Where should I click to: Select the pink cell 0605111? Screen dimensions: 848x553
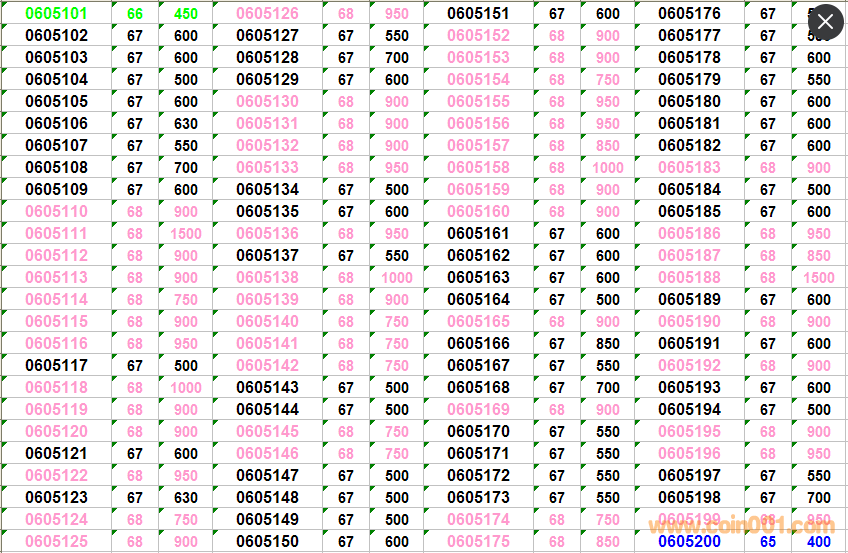(x=56, y=234)
